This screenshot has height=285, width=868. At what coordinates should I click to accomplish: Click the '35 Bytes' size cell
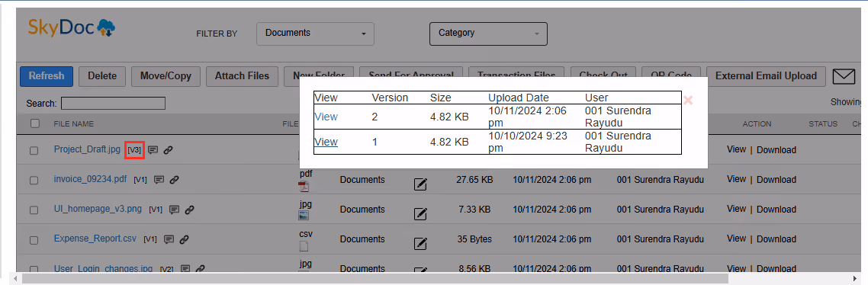coord(475,239)
